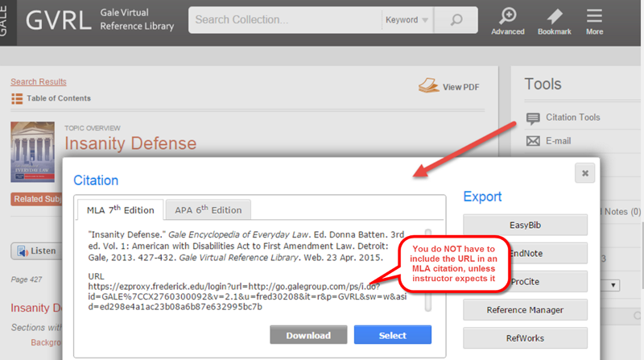Submit search with magnifying glass button
Image resolution: width=644 pixels, height=360 pixels.
456,19
